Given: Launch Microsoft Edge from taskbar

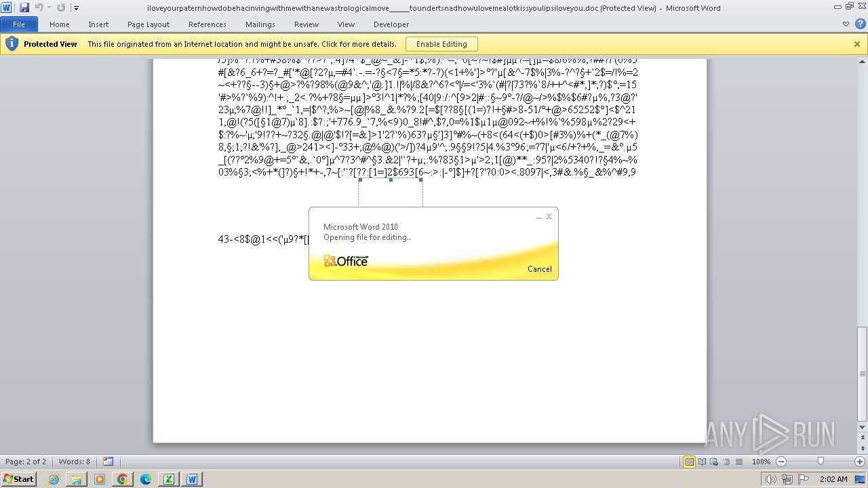Looking at the screenshot, I should [x=146, y=479].
